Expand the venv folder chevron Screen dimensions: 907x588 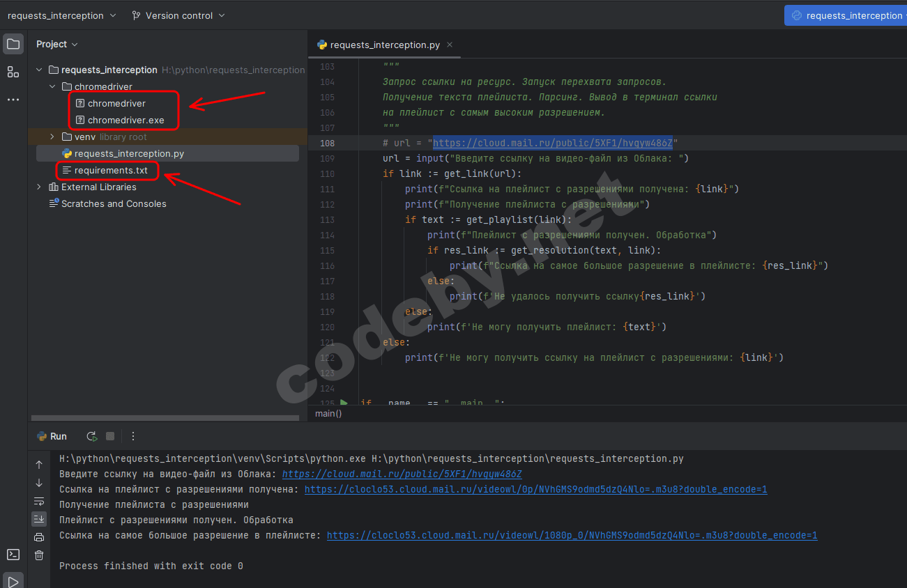(x=52, y=137)
